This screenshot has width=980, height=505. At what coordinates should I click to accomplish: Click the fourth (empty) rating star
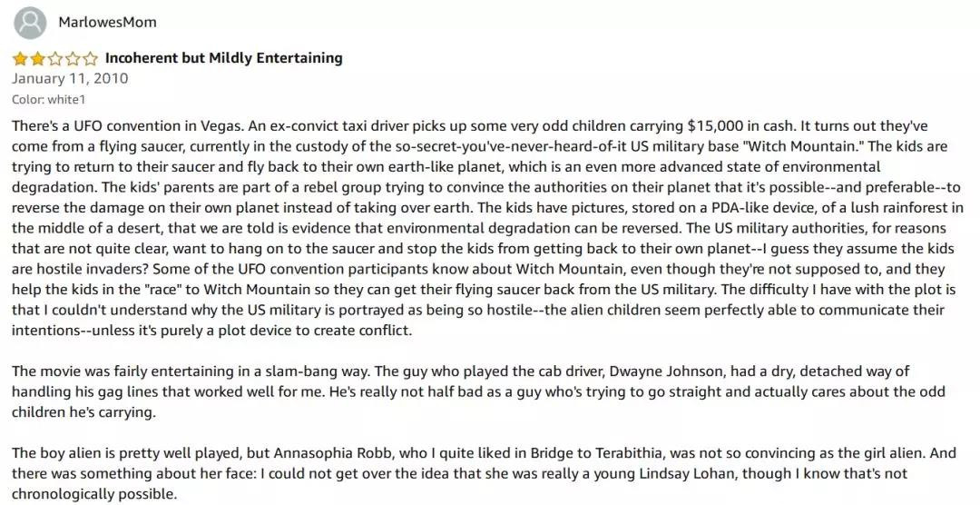point(73,59)
